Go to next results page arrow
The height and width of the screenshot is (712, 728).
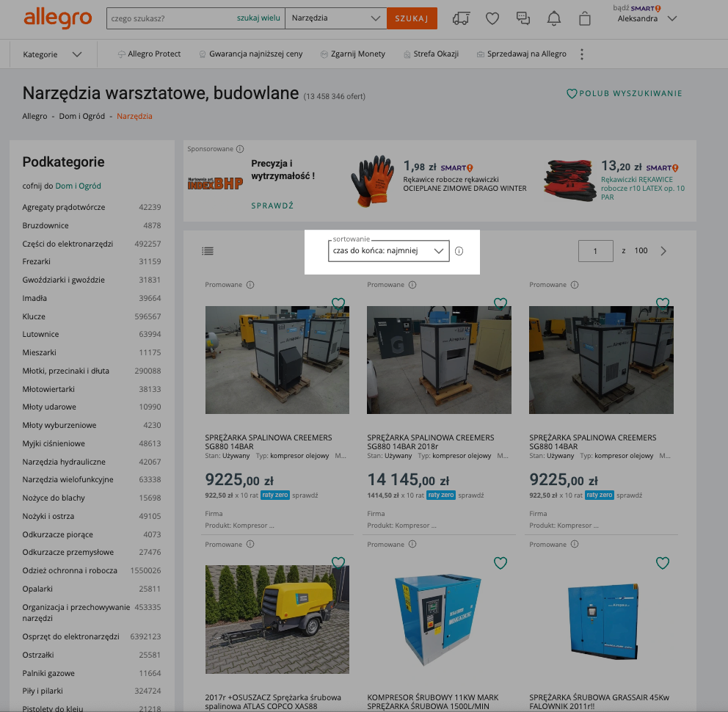663,251
